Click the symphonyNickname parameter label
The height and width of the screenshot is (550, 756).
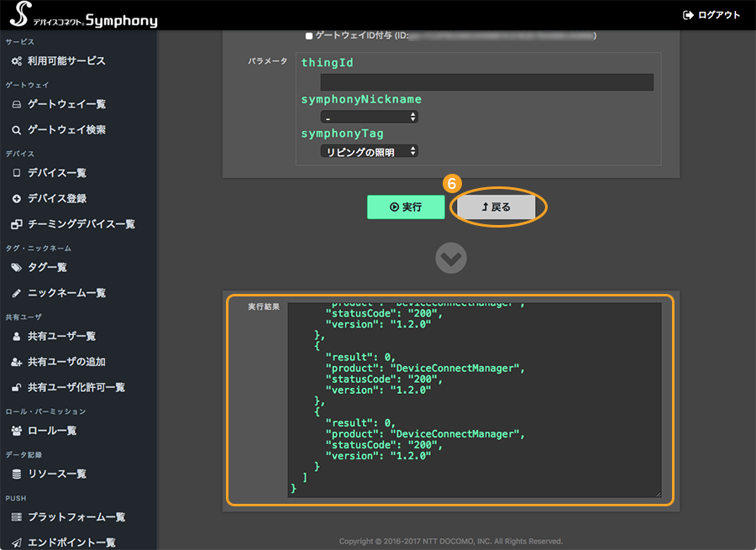tap(361, 99)
